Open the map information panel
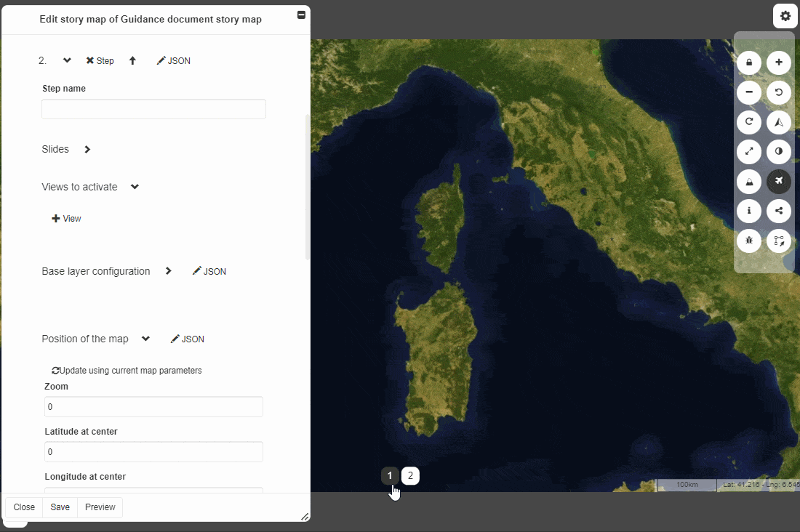800x532 pixels. click(749, 211)
